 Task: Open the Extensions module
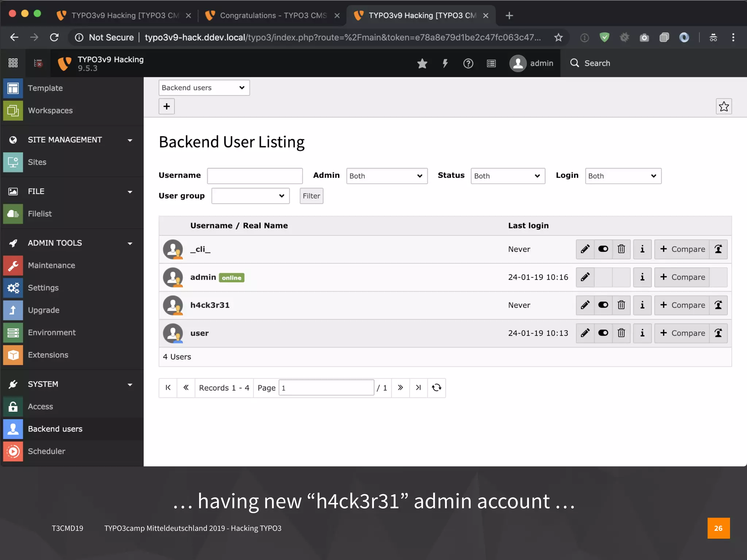click(72, 355)
